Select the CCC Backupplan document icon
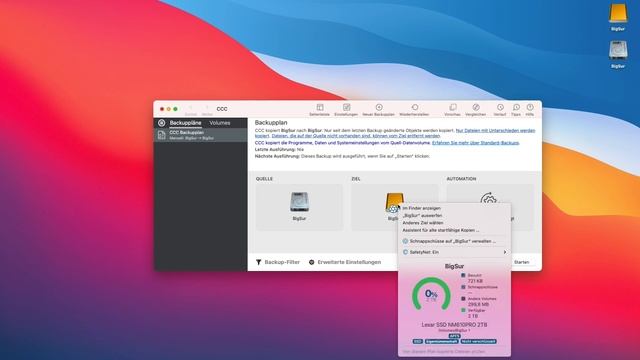The width and height of the screenshot is (640, 360). coord(162,135)
